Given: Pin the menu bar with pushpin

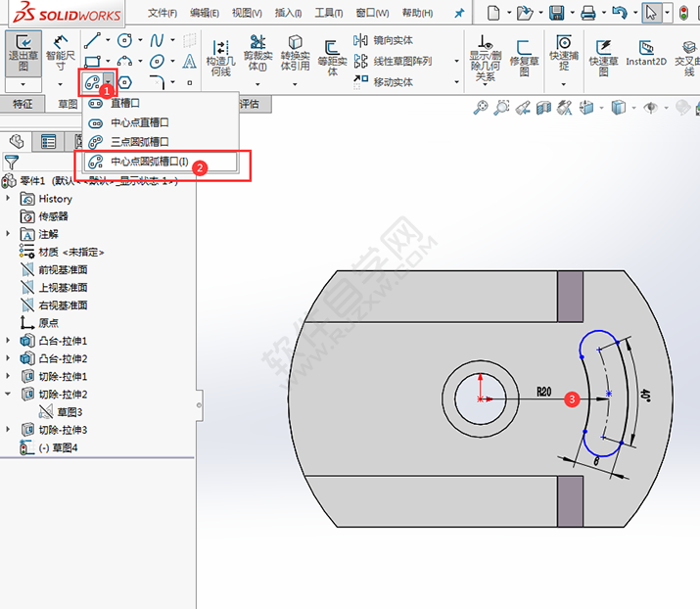Looking at the screenshot, I should pyautogui.click(x=459, y=14).
